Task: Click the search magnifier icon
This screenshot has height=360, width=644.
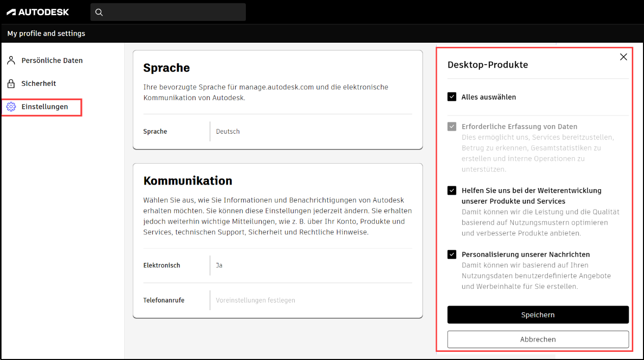Action: 99,12
